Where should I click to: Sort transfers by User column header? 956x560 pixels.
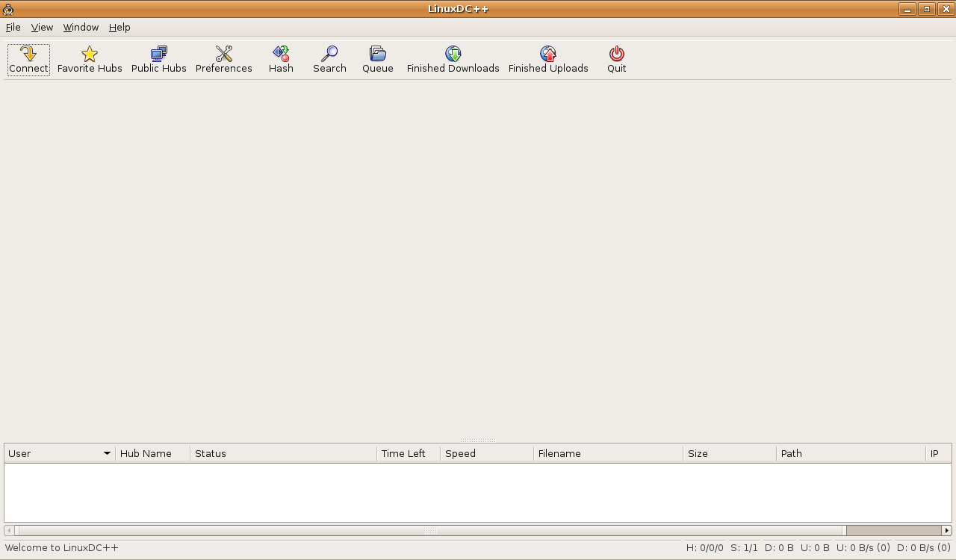pos(60,453)
